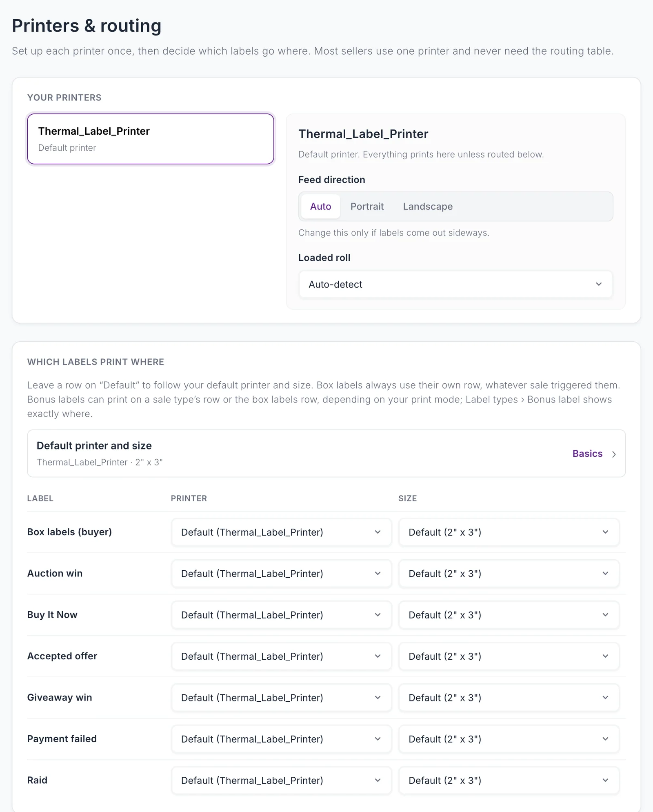The image size is (653, 812).
Task: Click the 'Raid' row label
Action: pos(37,780)
